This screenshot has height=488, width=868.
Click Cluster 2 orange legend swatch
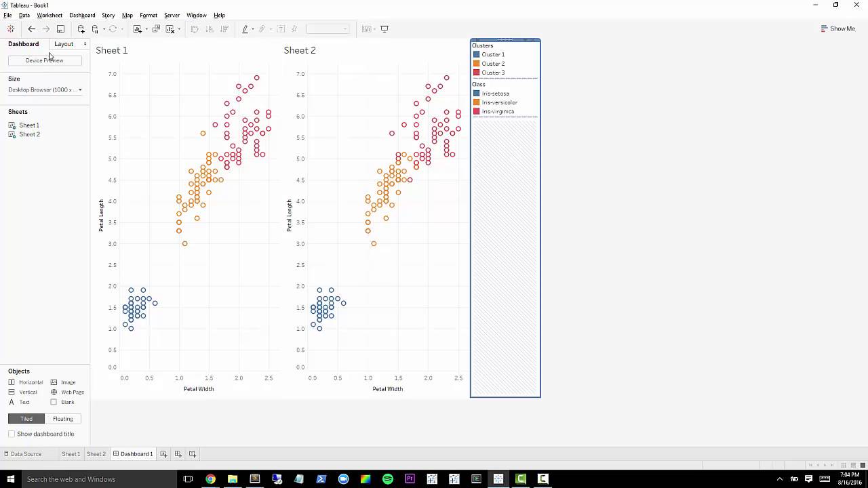476,64
